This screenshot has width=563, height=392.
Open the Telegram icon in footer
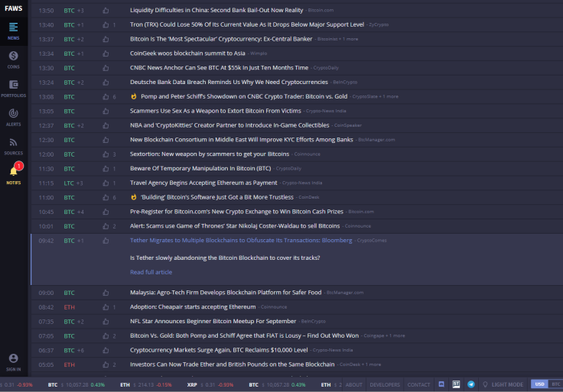[471, 384]
